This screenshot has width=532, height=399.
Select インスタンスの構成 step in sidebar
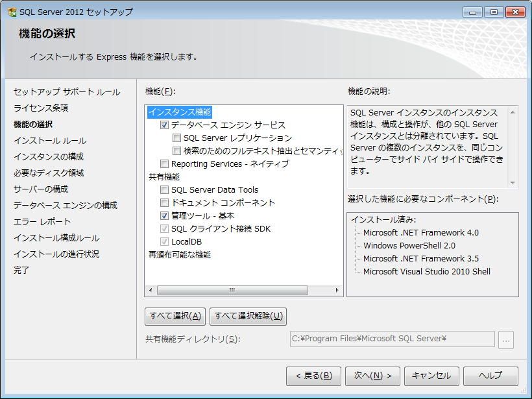point(49,157)
